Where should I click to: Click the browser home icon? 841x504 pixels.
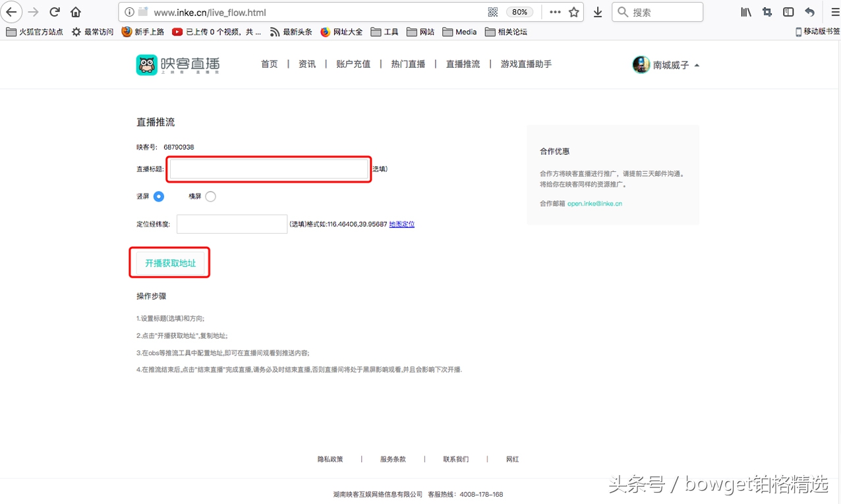(75, 12)
